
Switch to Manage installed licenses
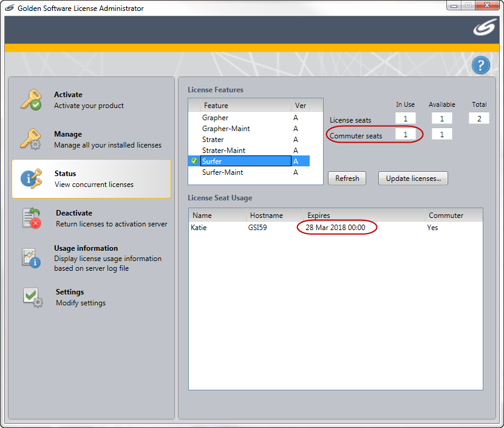point(91,140)
